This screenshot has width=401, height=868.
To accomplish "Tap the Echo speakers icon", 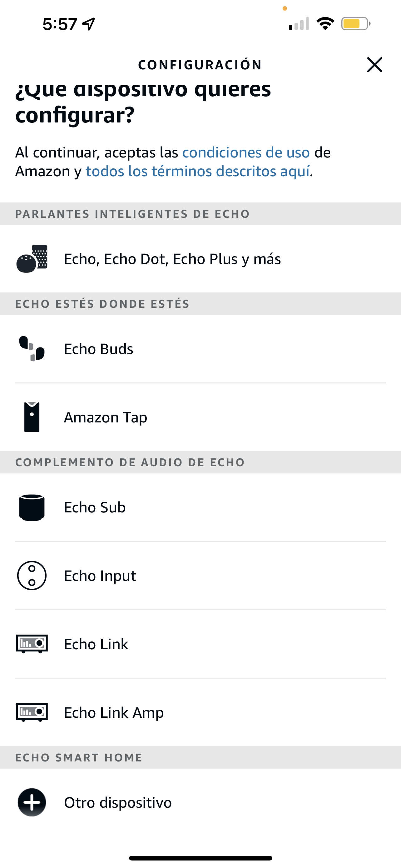I will [x=32, y=258].
